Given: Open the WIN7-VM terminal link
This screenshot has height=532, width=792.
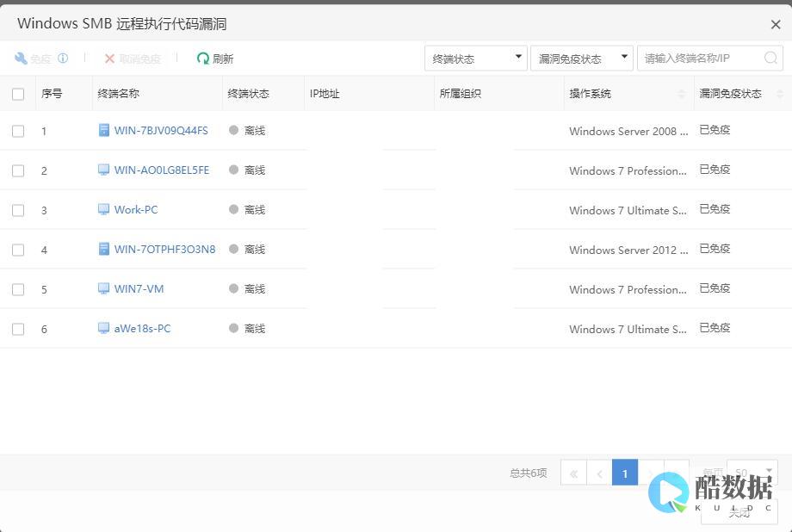Looking at the screenshot, I should pos(139,288).
